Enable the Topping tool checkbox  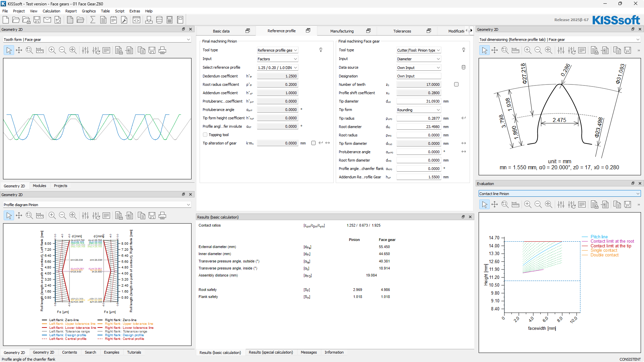pos(205,135)
